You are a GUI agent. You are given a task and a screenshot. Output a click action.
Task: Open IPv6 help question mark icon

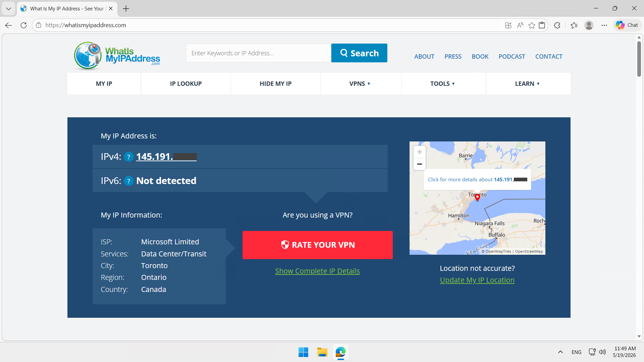(x=129, y=181)
